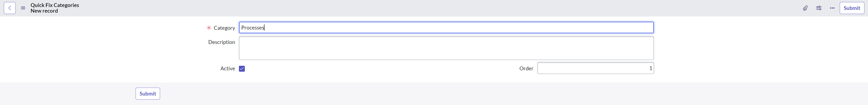The image size is (868, 105).
Task: Uncheck the Active checkbox
Action: click(242, 69)
